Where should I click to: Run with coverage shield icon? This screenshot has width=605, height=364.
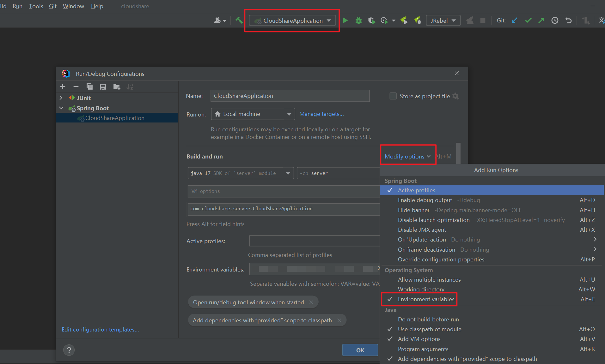click(x=372, y=21)
